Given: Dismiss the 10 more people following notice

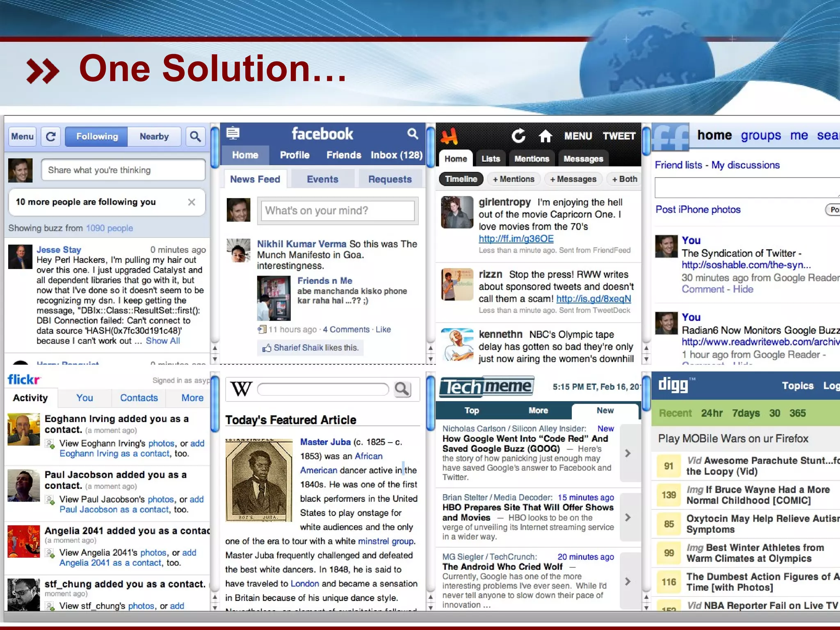Looking at the screenshot, I should [x=192, y=202].
